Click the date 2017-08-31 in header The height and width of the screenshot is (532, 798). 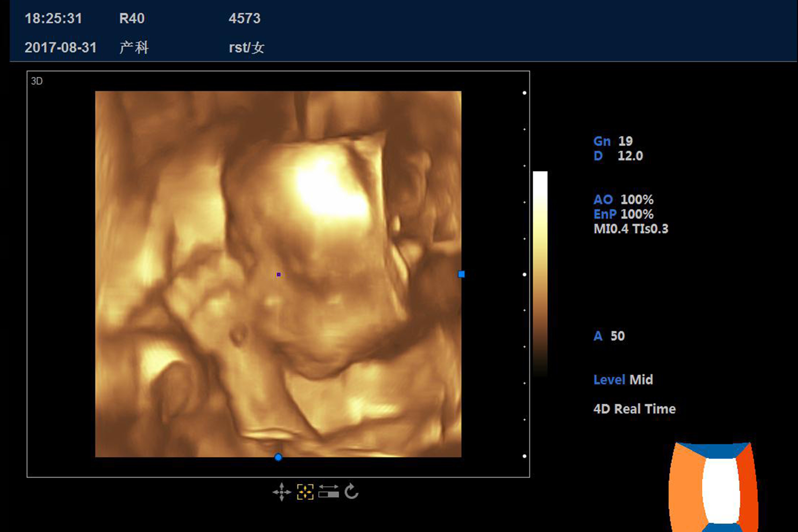coord(61,48)
